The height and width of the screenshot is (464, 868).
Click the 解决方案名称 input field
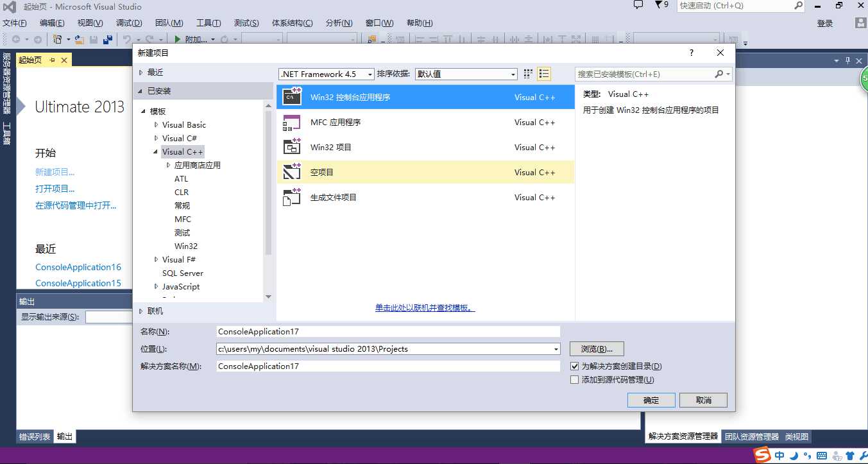click(x=388, y=366)
